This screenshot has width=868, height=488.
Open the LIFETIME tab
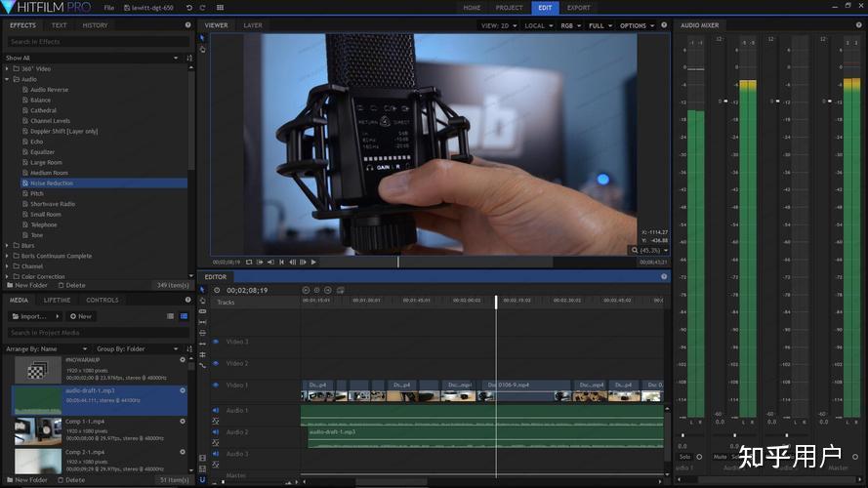[58, 301]
